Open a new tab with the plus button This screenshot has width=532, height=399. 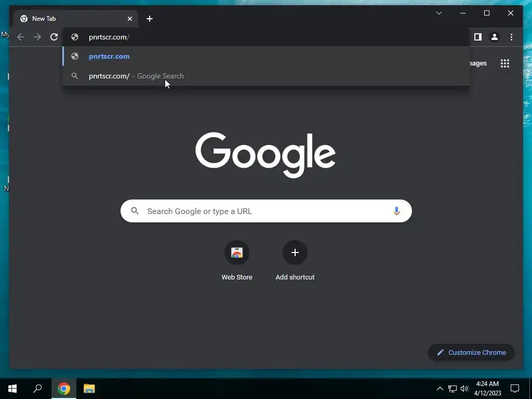tap(150, 19)
